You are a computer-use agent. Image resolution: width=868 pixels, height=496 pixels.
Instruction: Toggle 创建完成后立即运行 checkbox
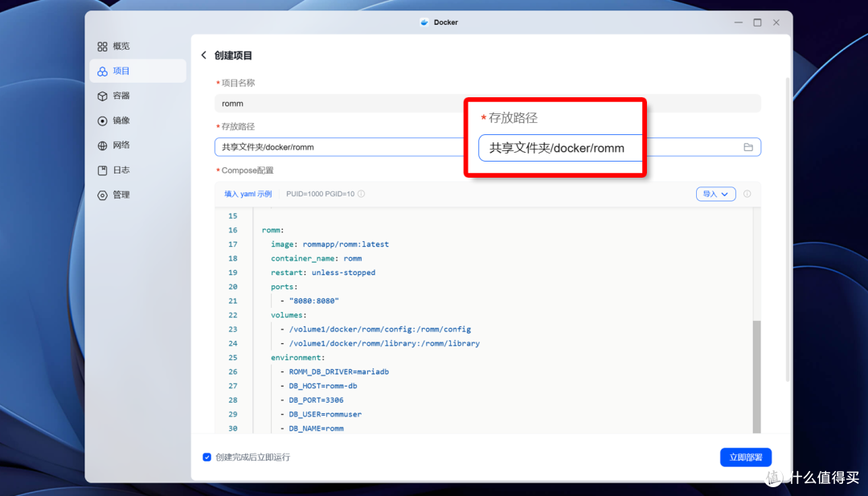[207, 457]
